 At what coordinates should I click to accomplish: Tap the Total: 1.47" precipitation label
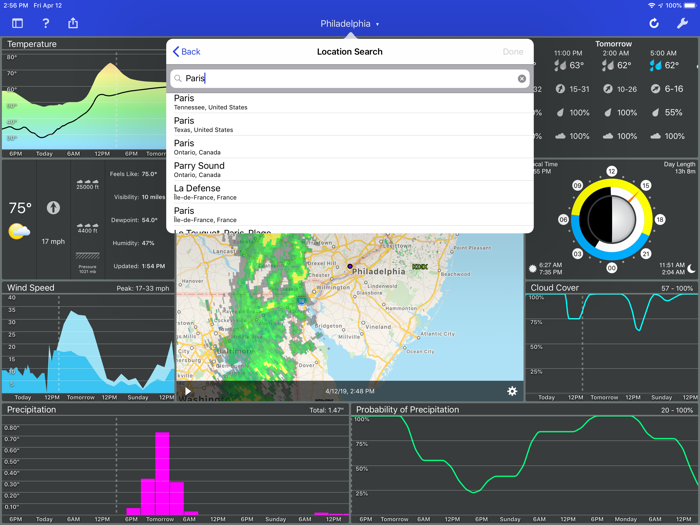coord(326,410)
